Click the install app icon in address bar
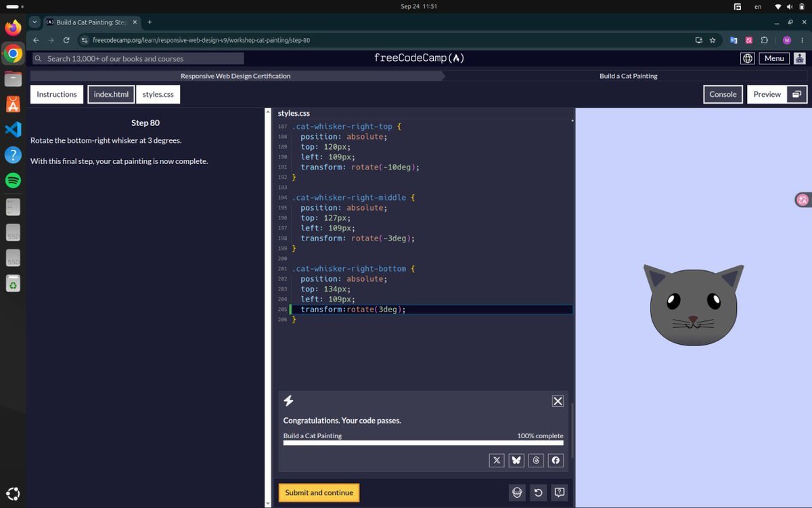Viewport: 812px width, 508px height. pyautogui.click(x=699, y=40)
